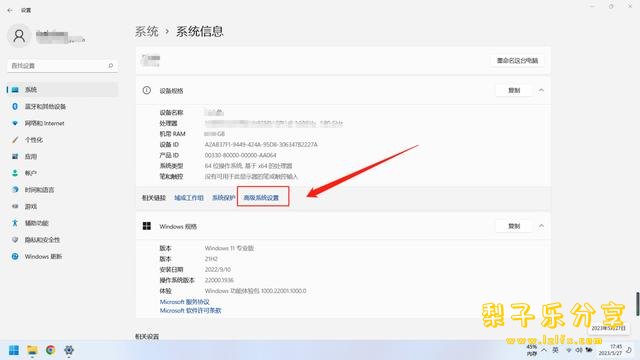Go to 游戏 settings

[62, 207]
